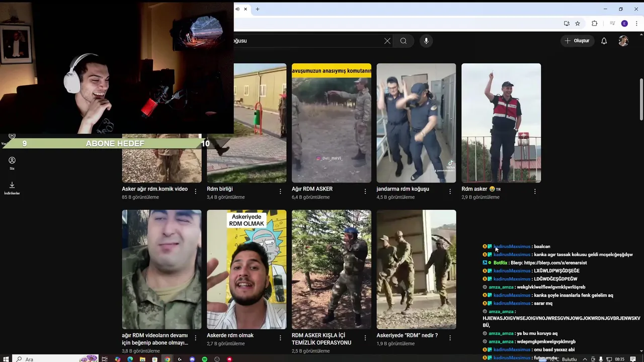Image resolution: width=644 pixels, height=362 pixels.
Task: Click title Askerde rdm olmak
Action: (x=230, y=335)
